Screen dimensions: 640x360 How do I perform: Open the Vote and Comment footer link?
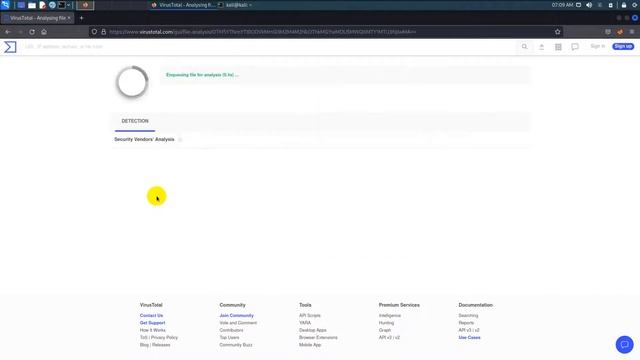coord(238,323)
